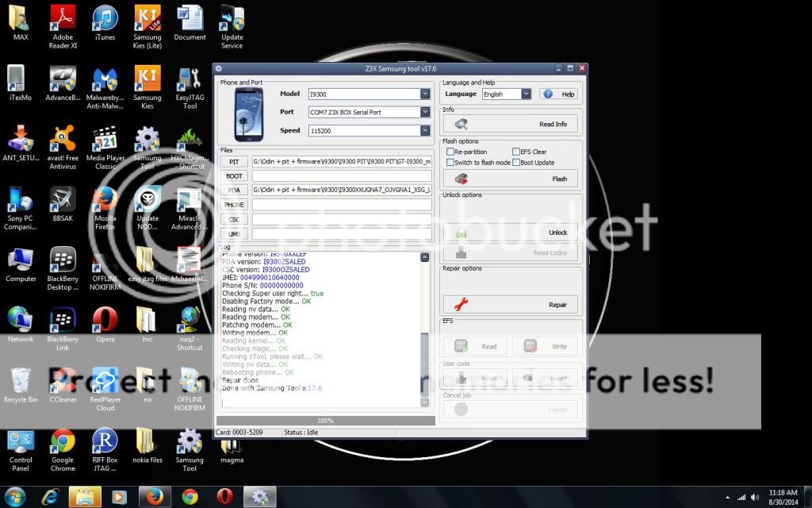
Task: Click the PDA file select button
Action: coord(234,190)
